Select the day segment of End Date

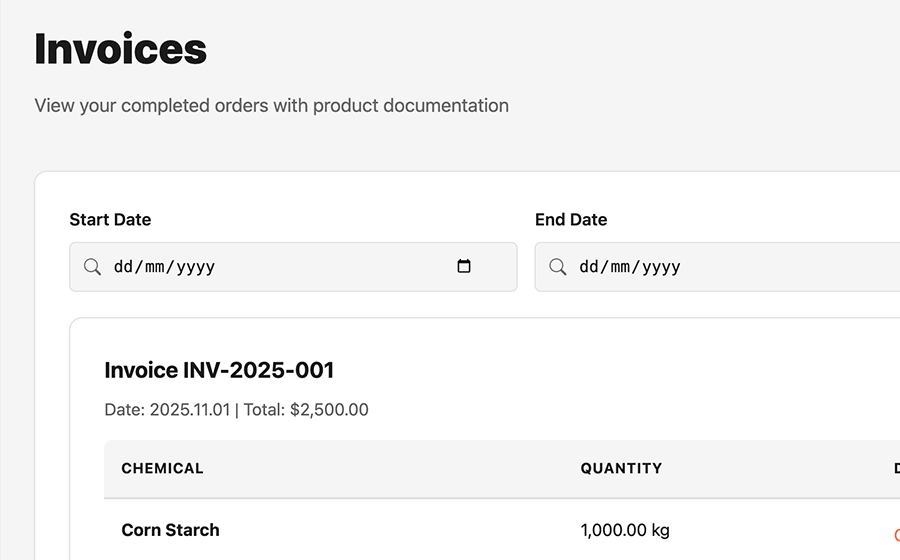[590, 267]
